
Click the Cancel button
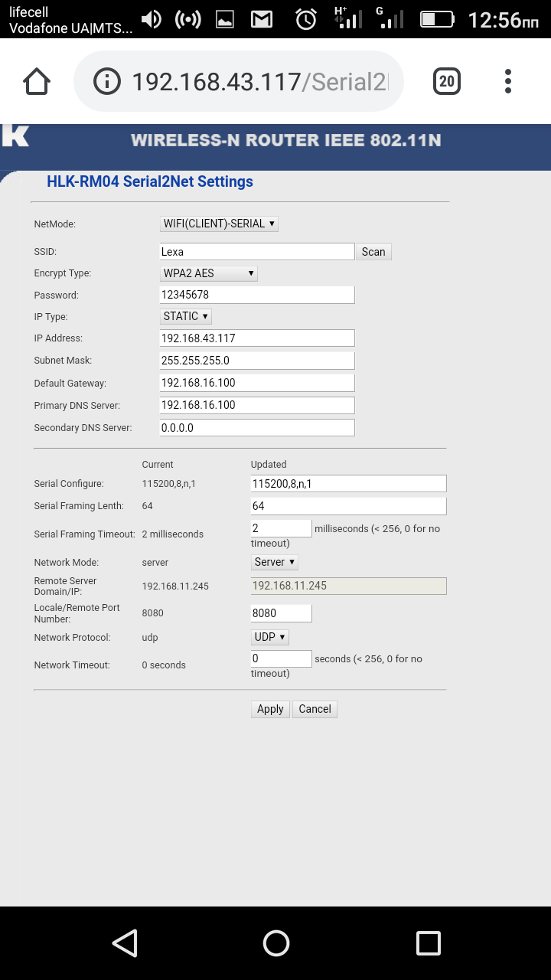coord(315,709)
